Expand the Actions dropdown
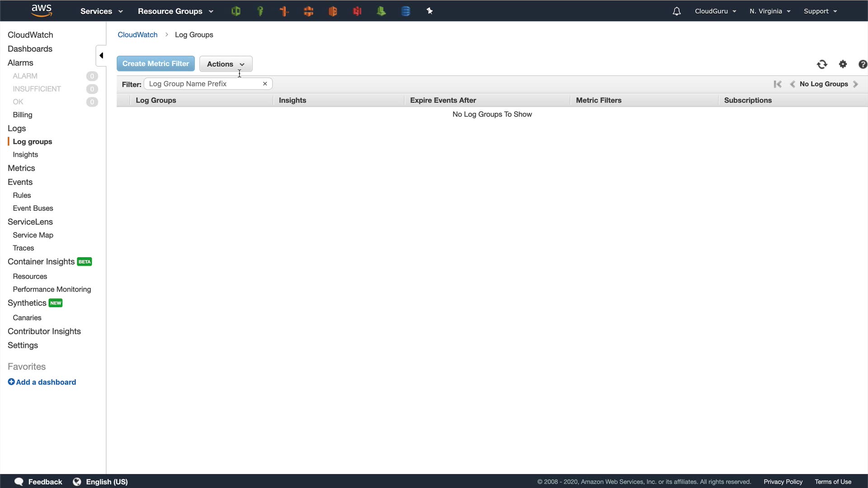This screenshot has width=868, height=488. 226,64
